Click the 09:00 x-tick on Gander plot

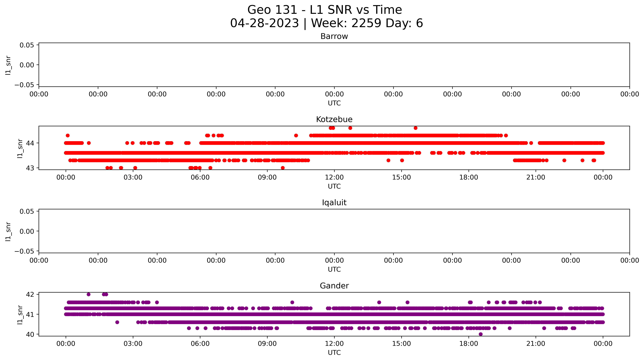pyautogui.click(x=267, y=344)
